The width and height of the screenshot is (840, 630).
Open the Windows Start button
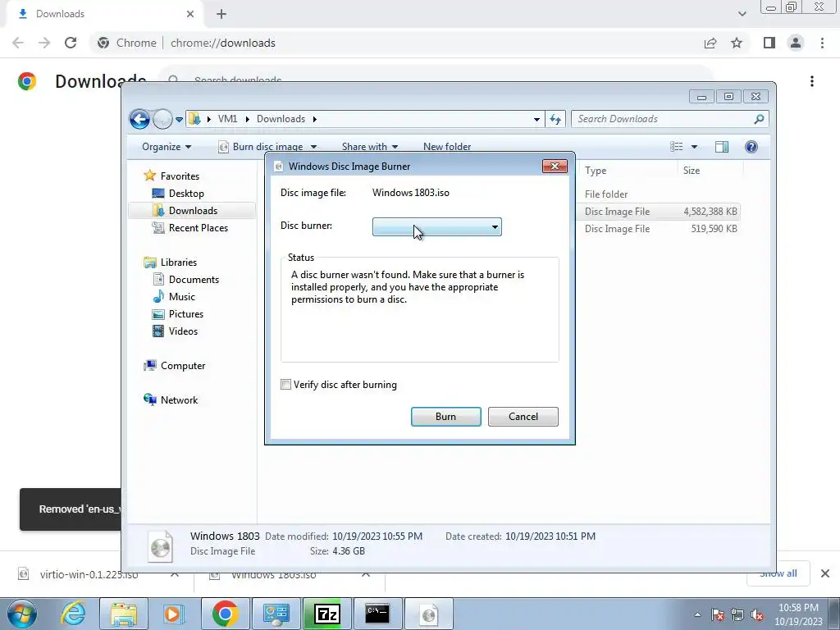[x=22, y=614]
